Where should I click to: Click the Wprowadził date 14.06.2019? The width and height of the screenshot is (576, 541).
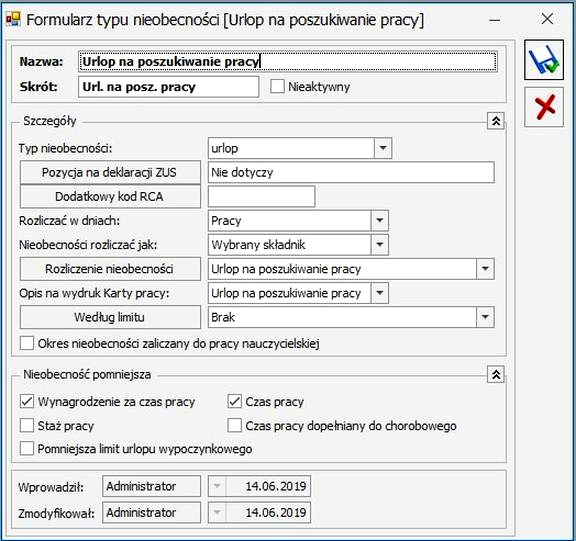(x=276, y=486)
